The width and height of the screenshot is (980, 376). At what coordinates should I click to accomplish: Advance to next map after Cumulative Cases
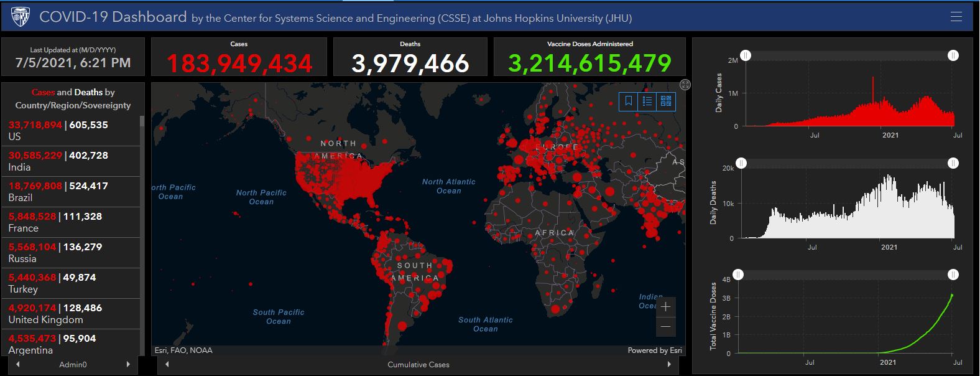(669, 364)
